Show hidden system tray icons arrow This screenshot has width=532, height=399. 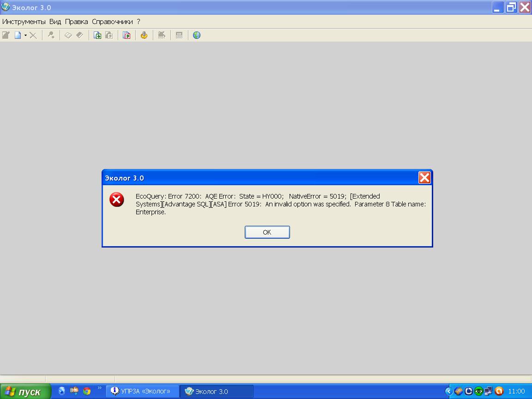pyautogui.click(x=448, y=391)
